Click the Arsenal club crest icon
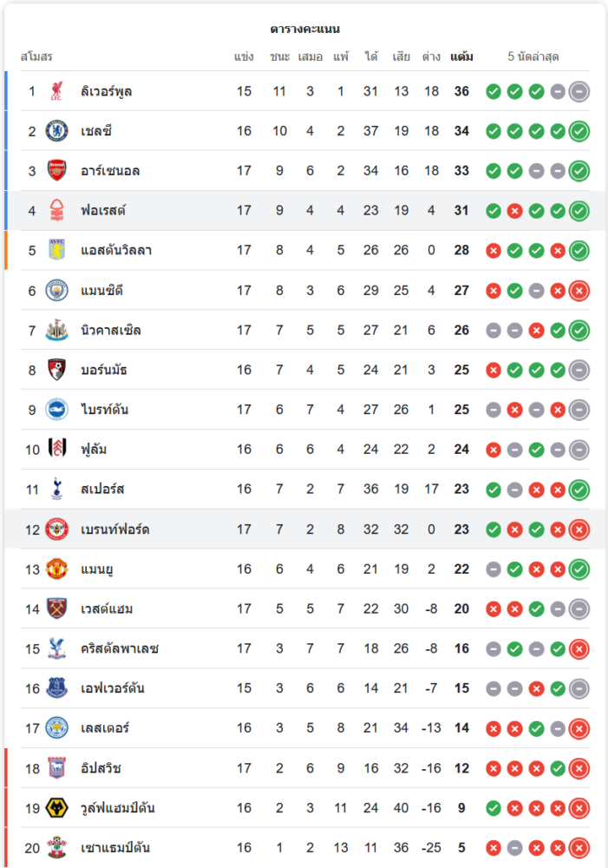The height and width of the screenshot is (868, 608). (56, 171)
